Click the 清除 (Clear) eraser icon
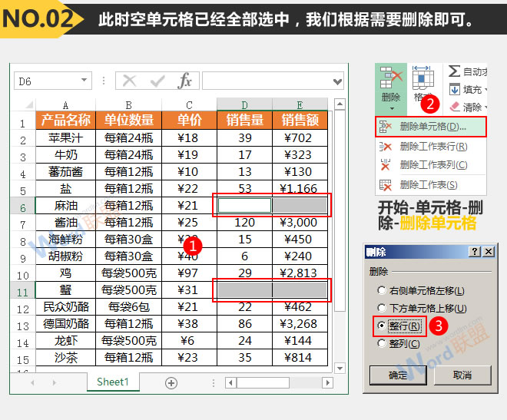 [x=454, y=107]
